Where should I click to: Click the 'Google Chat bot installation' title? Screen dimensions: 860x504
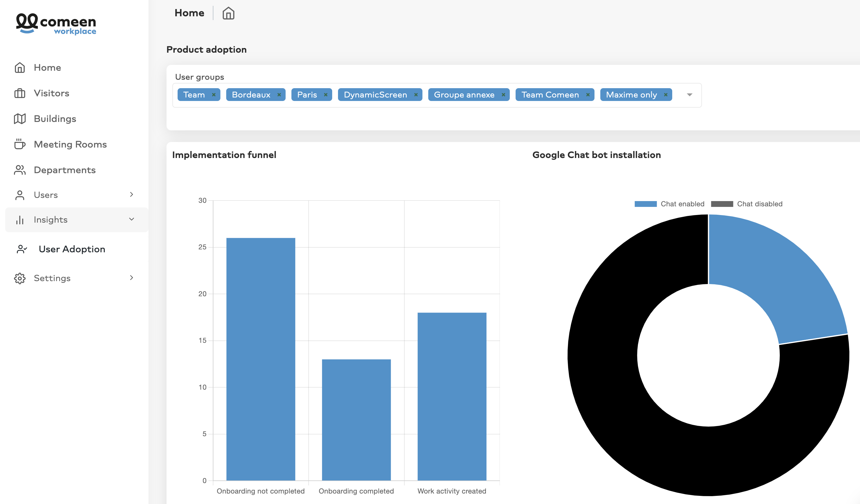(597, 155)
